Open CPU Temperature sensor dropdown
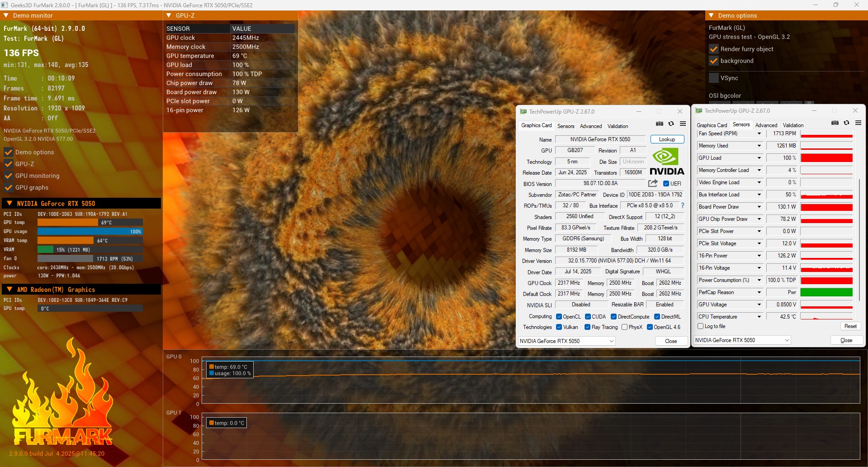This screenshot has width=868, height=467. pos(759,317)
